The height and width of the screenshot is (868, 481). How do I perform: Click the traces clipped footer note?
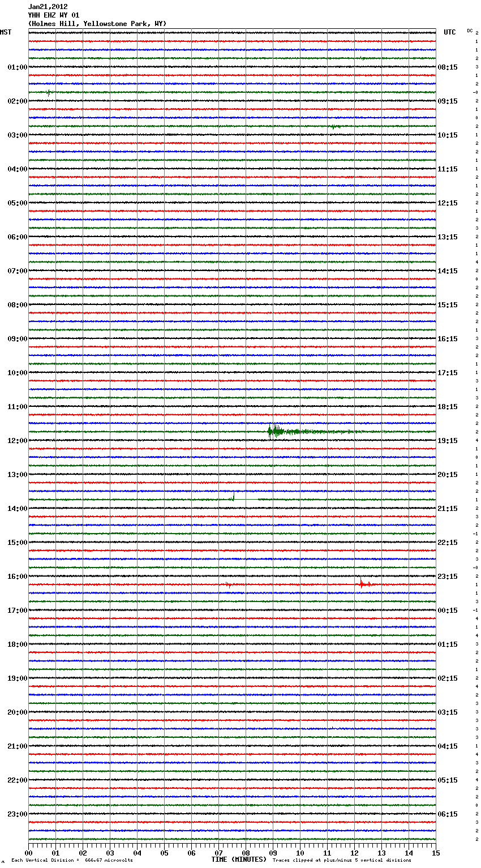click(x=342, y=861)
